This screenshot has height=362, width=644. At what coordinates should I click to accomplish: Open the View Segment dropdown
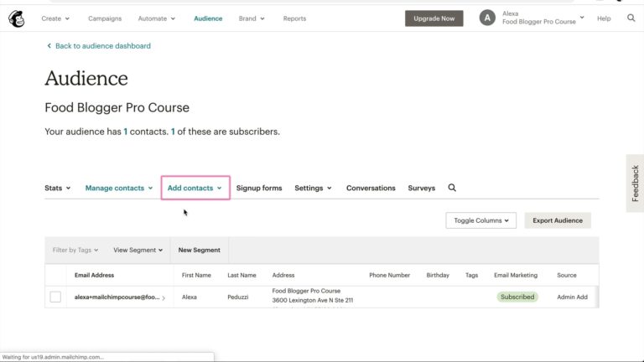click(138, 250)
